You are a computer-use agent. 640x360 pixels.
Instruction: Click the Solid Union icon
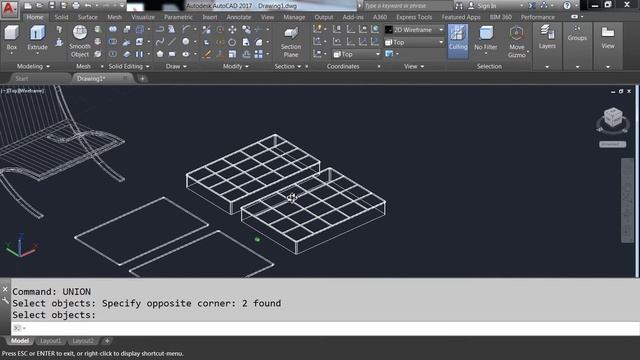(x=113, y=29)
